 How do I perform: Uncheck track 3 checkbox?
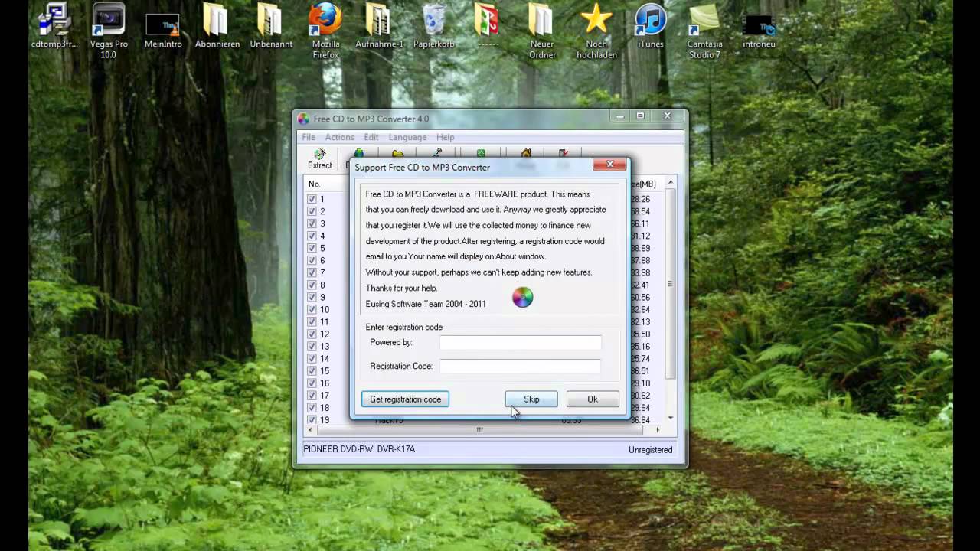pos(312,223)
